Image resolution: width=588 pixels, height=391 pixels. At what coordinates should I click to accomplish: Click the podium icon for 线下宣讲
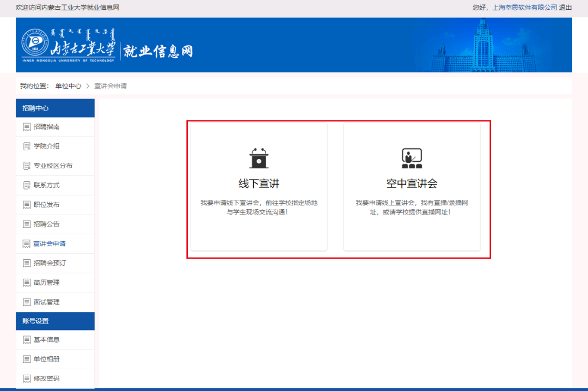(259, 158)
